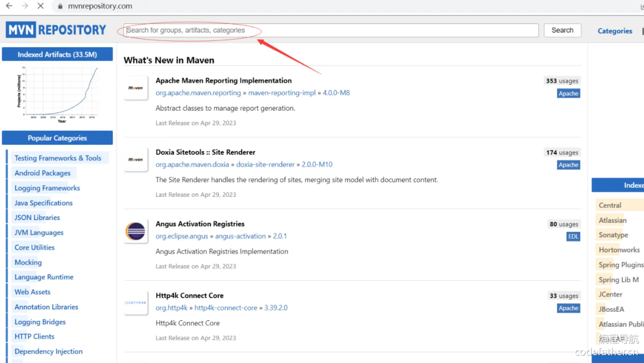Click Apache license badge for Http4k Connect
644x363 pixels.
[569, 308]
